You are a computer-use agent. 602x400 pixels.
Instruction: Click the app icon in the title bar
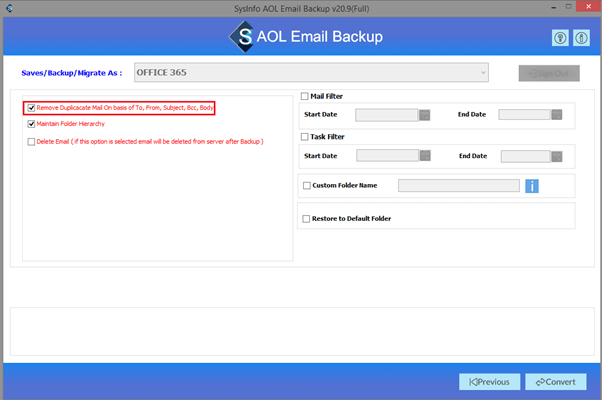pos(8,8)
